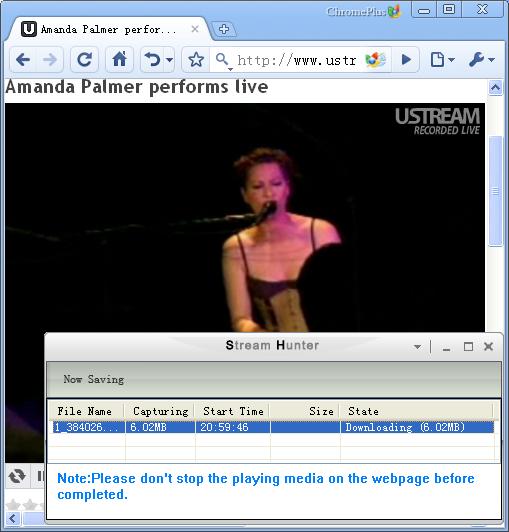Image resolution: width=509 pixels, height=532 pixels.
Task: Select the Amanda Palmer tab
Action: [108, 30]
